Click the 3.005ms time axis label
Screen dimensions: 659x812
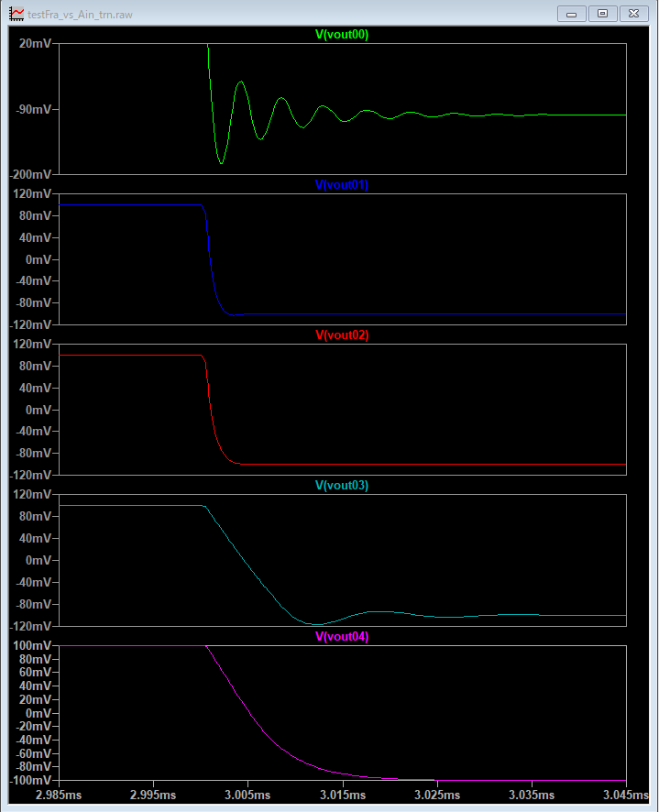point(247,795)
